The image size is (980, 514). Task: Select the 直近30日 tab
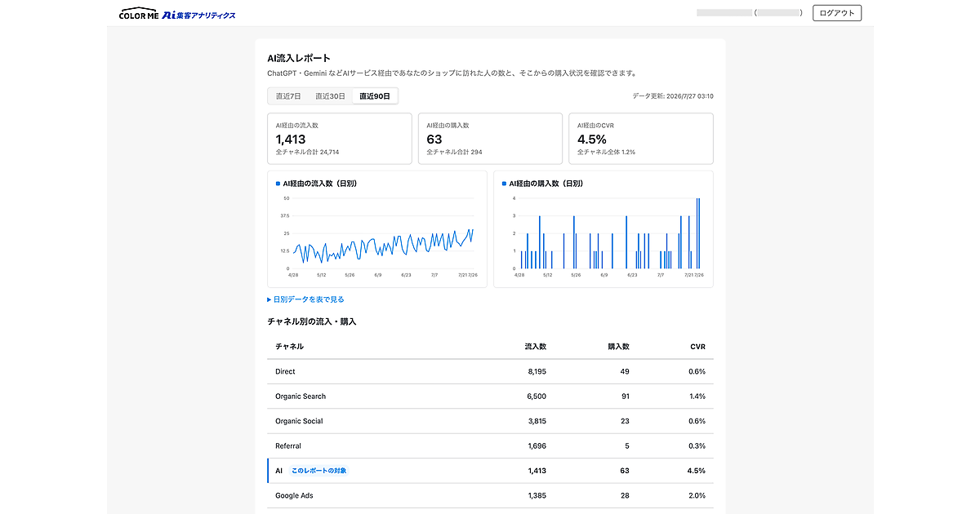[330, 96]
